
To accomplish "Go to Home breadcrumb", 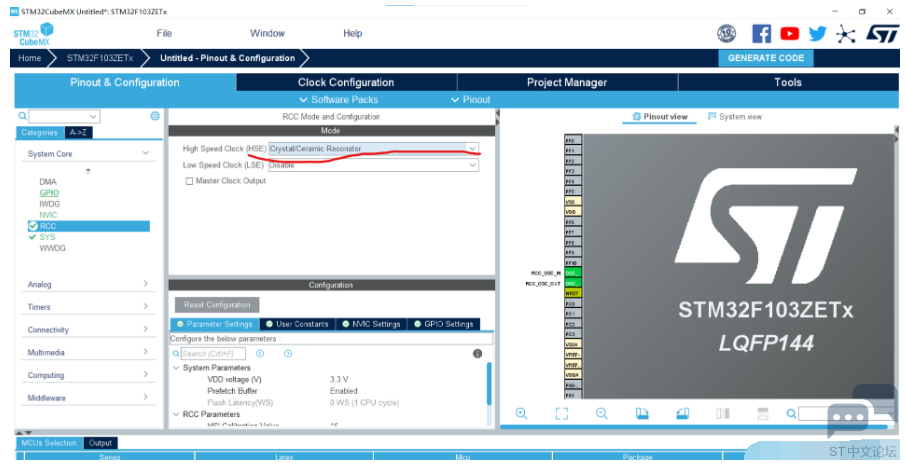I will coord(29,58).
